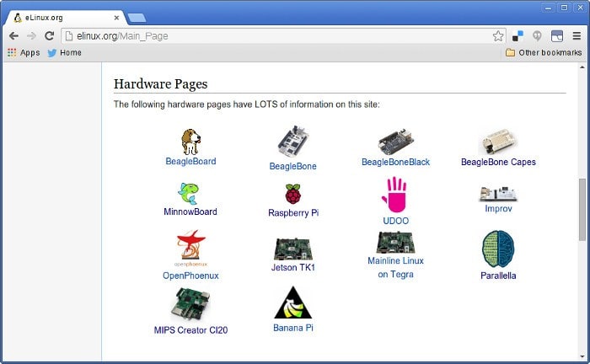Click the browser forward arrow
Viewport: 590px width, 364px height.
pos(32,36)
